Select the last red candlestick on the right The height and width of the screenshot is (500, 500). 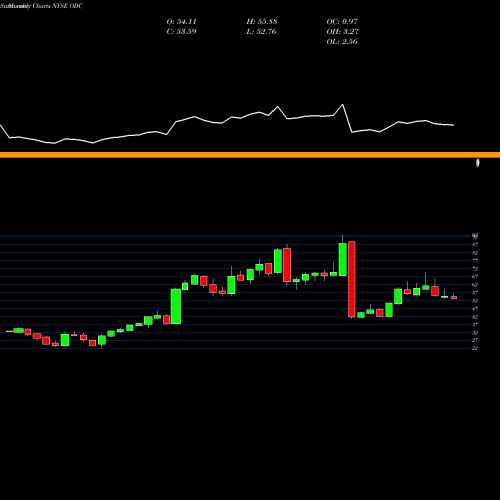[x=454, y=298]
